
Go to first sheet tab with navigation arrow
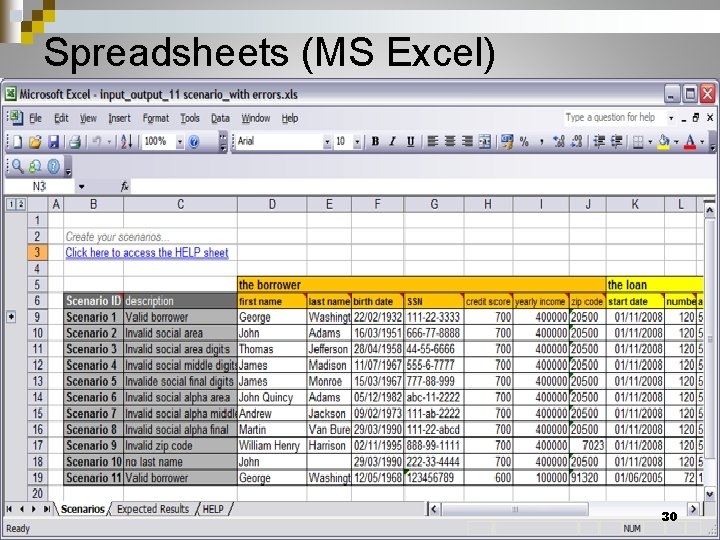point(9,509)
